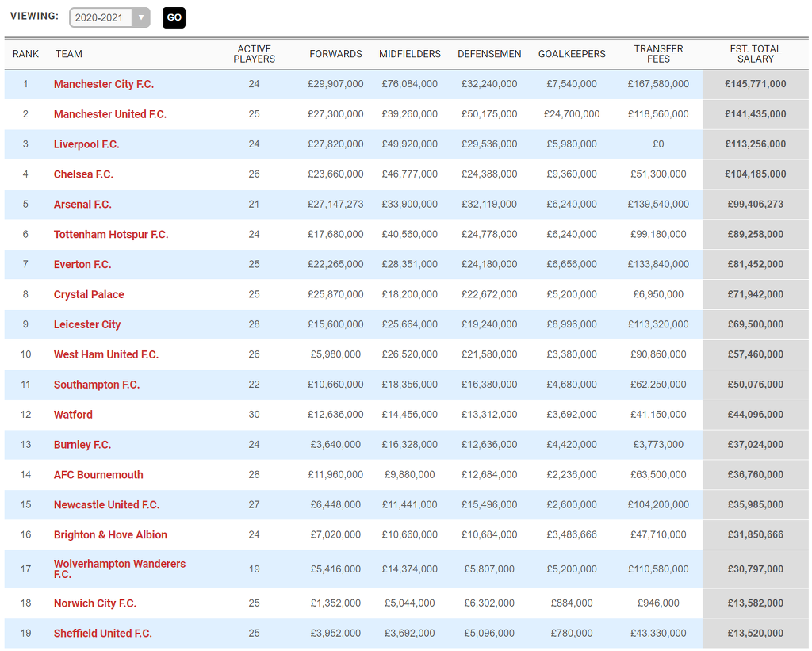
Task: Select Southampton midfielders value £18,356,000
Action: coord(410,385)
